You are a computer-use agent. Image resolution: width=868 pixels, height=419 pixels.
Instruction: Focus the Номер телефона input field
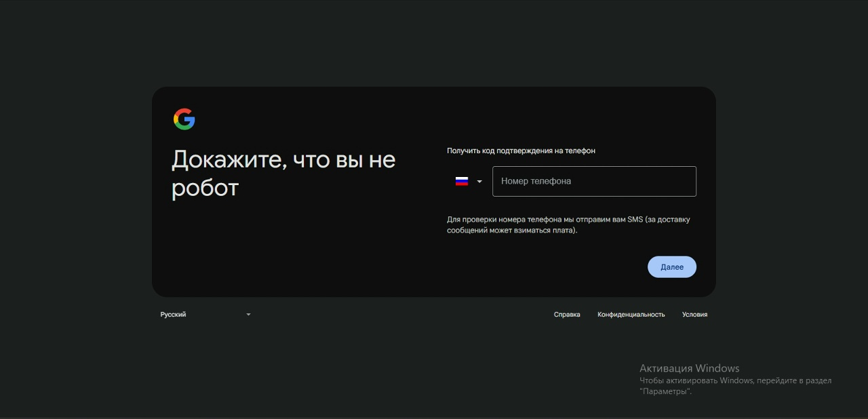coord(594,181)
